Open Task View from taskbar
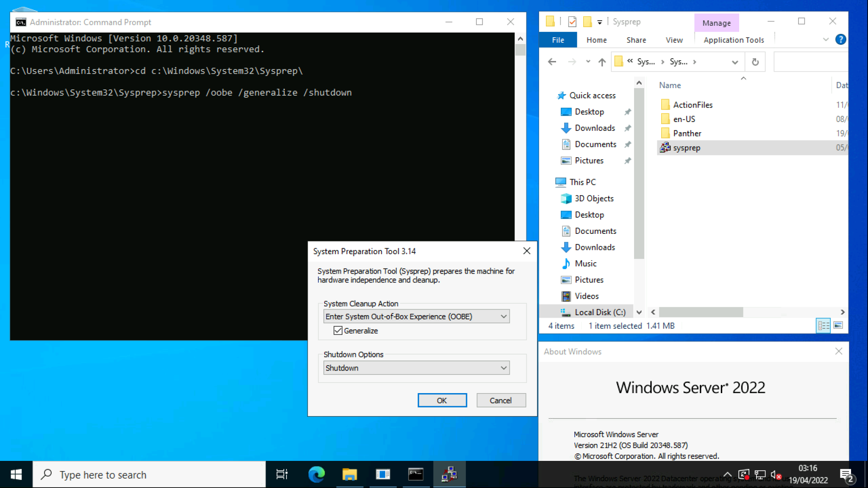Viewport: 868px width, 488px height. (281, 474)
